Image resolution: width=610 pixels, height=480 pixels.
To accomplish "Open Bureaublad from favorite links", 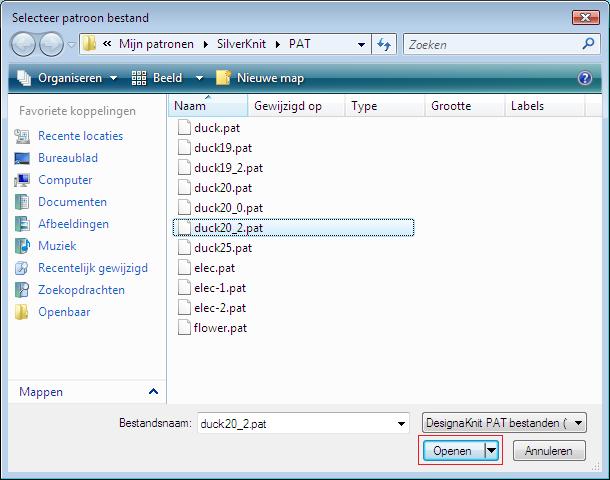I will (67, 158).
